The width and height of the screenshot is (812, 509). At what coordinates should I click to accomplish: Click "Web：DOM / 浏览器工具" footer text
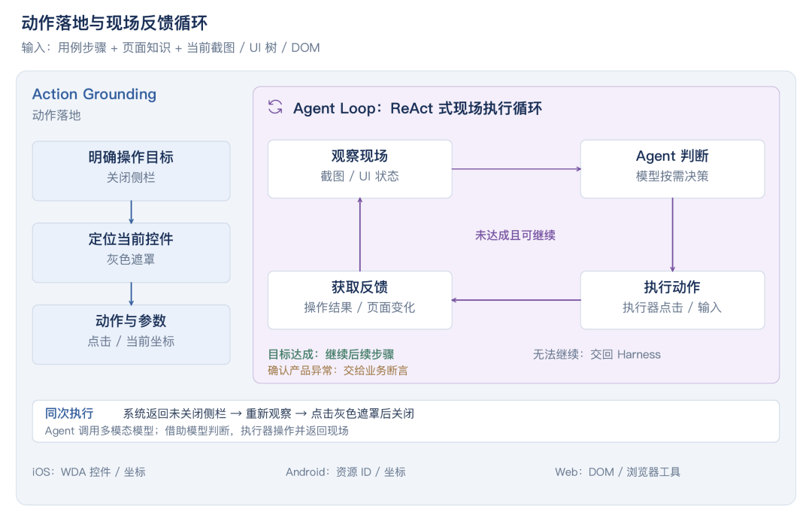[618, 471]
